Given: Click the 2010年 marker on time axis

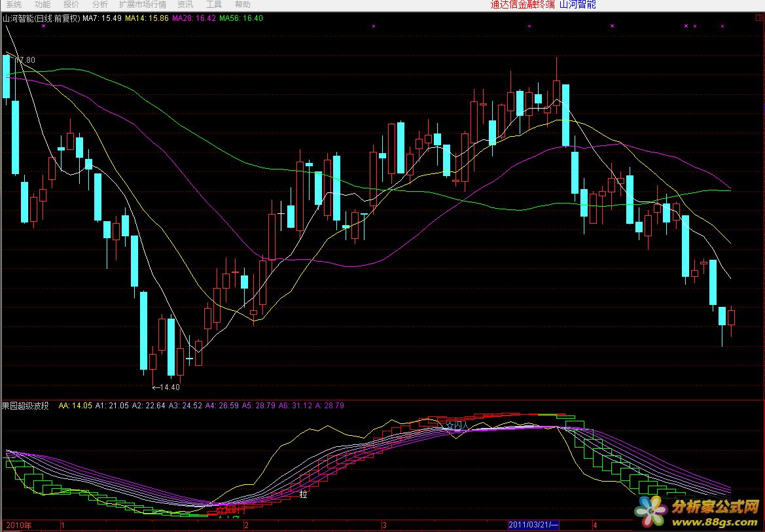Looking at the screenshot, I should click(x=19, y=525).
